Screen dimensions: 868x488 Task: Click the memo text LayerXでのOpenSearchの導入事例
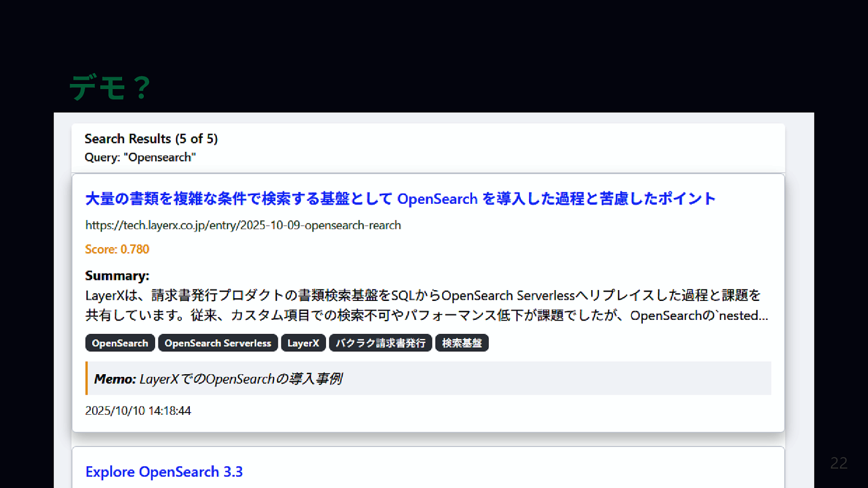click(240, 379)
